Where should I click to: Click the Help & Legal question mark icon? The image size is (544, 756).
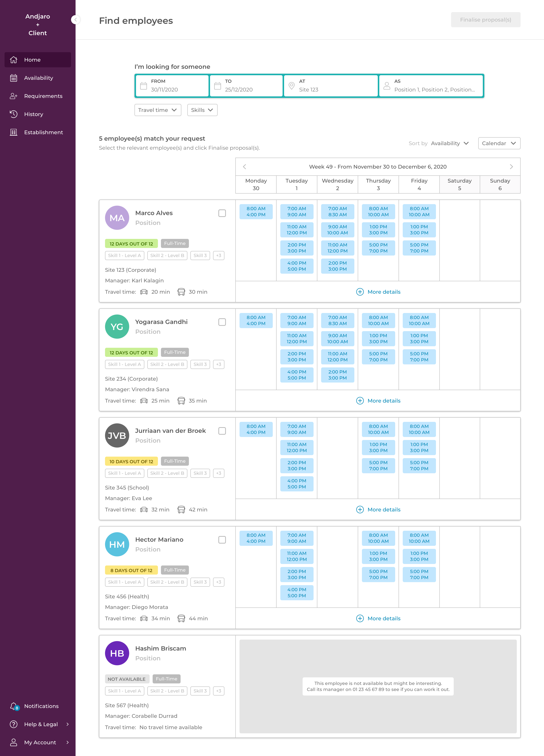(x=14, y=724)
